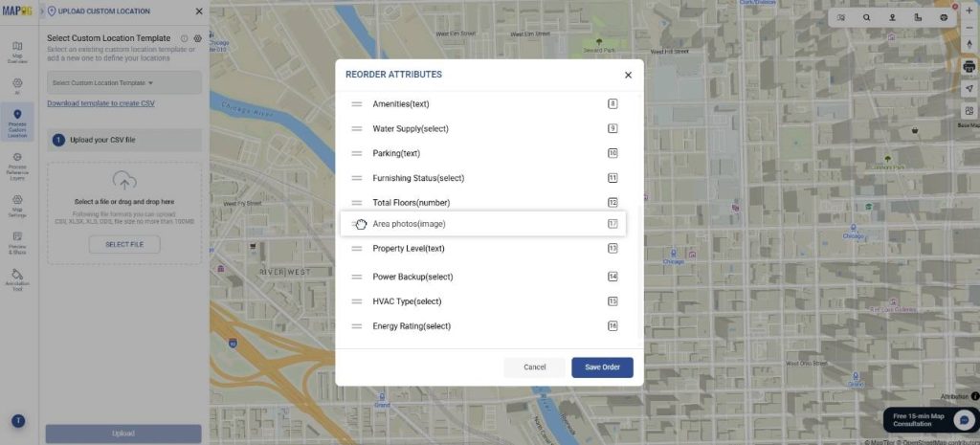Click the zoom in plus button
The height and width of the screenshot is (445, 980).
(x=969, y=11)
